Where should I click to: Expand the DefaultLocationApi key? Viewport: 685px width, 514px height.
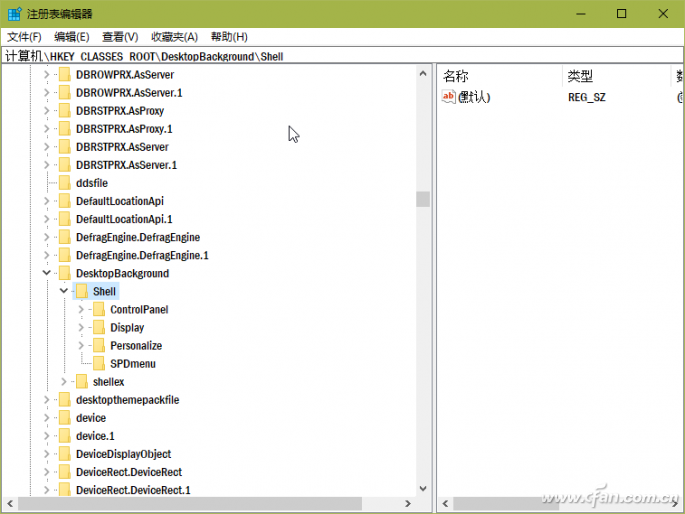[x=47, y=201]
